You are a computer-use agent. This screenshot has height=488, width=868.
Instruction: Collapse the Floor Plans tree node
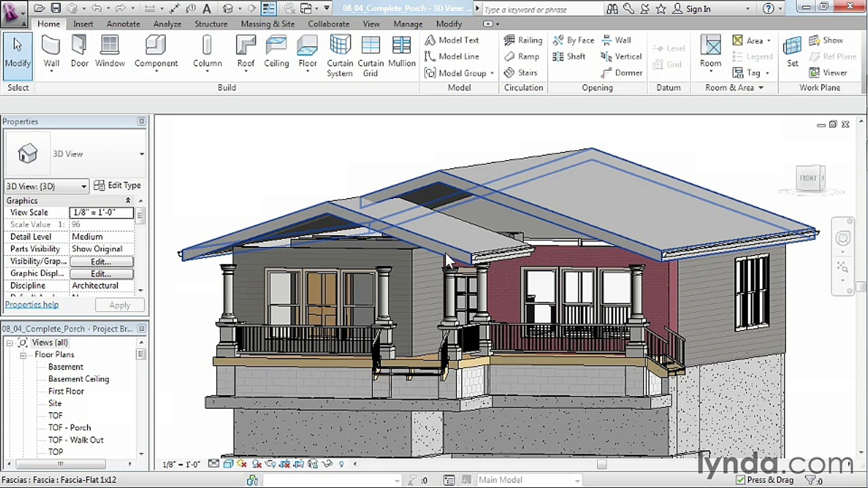click(x=23, y=355)
